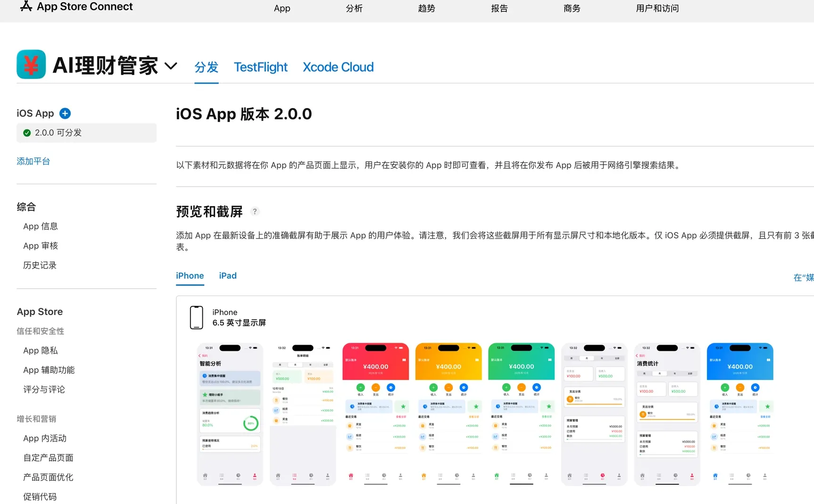This screenshot has width=814, height=504.
Task: Click the first 智能分析 screenshot thumbnail
Action: [x=230, y=414]
